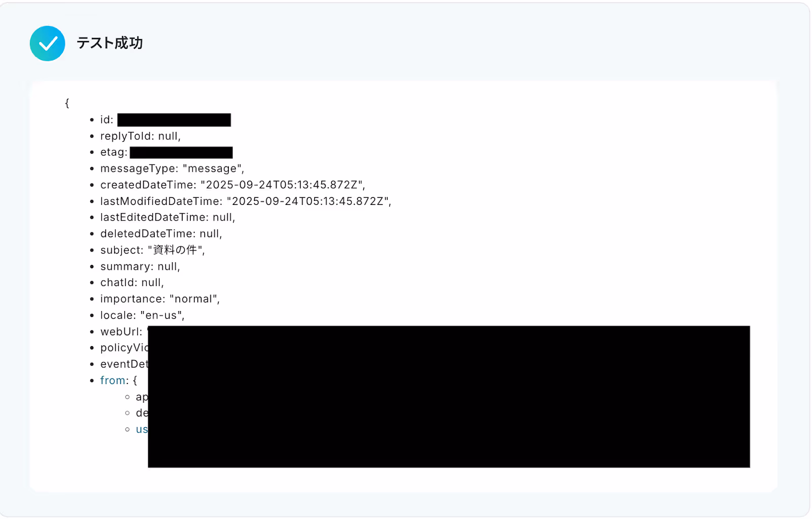The image size is (812, 519).
Task: Click the blue success checkmark icon
Action: (47, 44)
